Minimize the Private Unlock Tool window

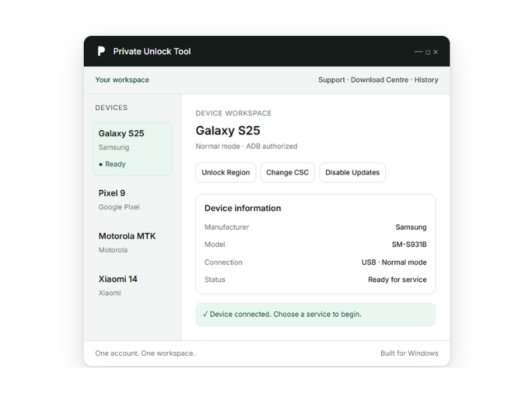pyautogui.click(x=418, y=52)
